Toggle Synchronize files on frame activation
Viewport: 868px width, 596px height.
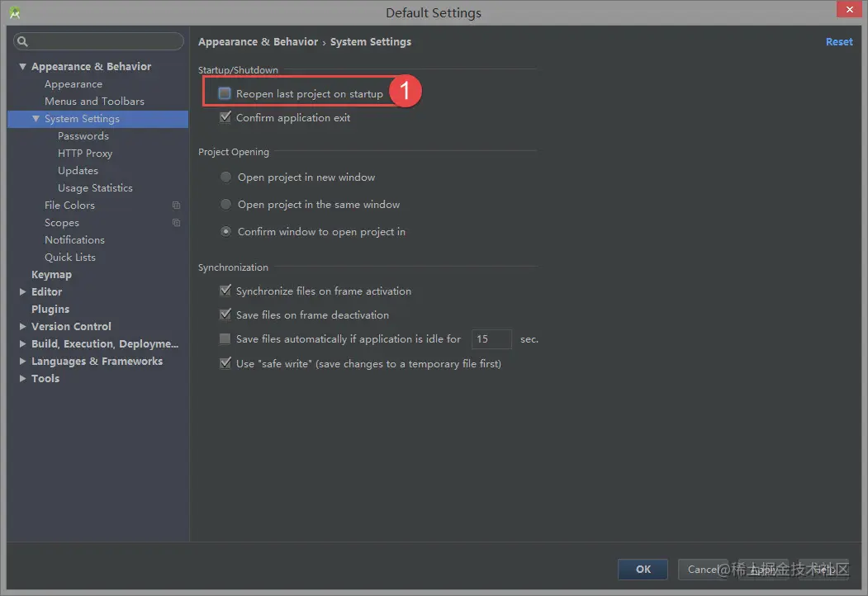(x=225, y=291)
